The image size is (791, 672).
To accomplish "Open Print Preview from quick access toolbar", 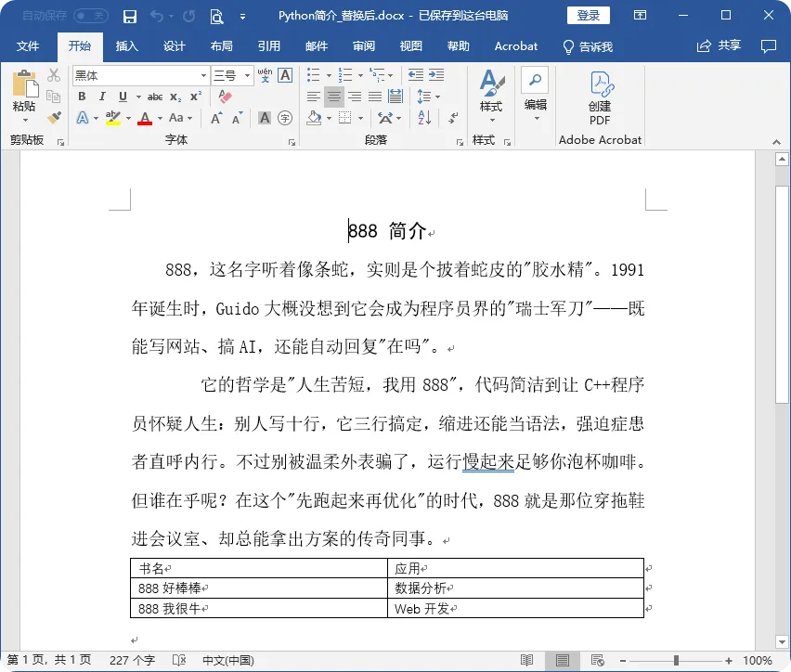I will click(x=216, y=17).
